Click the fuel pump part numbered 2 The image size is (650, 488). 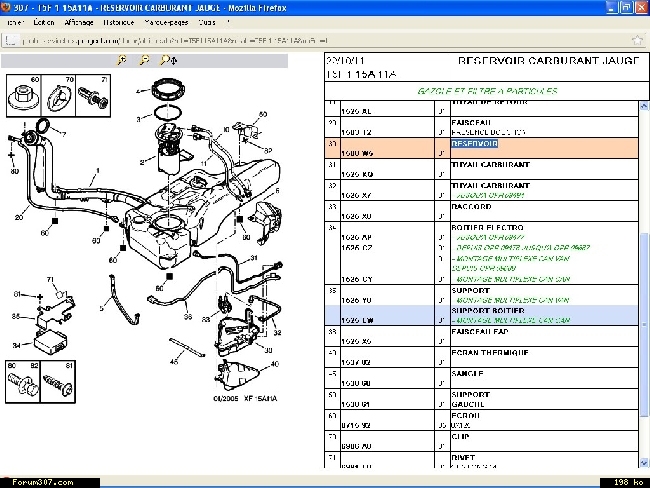171,149
